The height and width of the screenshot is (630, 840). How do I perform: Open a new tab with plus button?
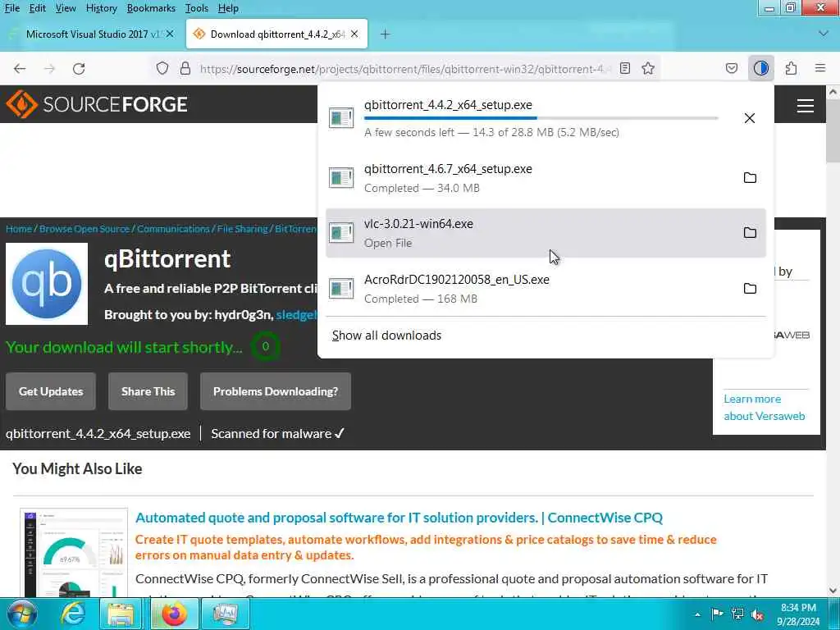point(385,34)
